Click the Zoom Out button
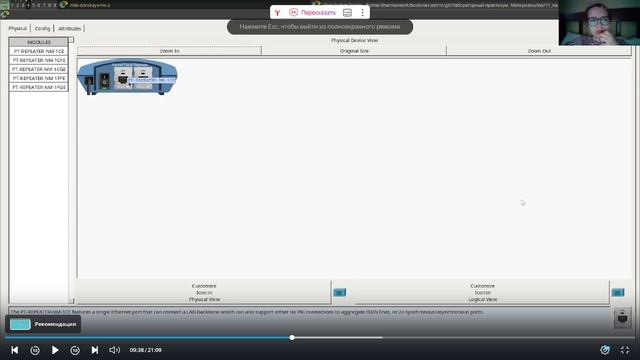Screen dimensions: 640x360 coord(539,51)
